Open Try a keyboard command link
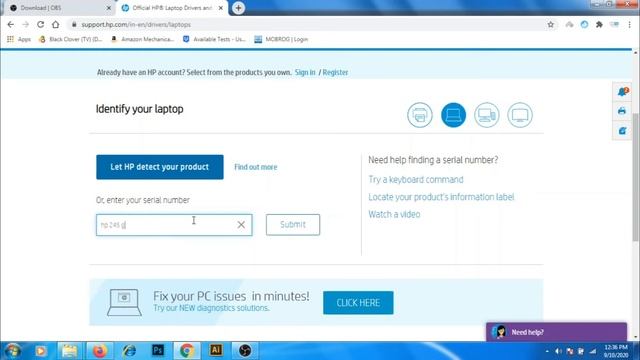Image resolution: width=640 pixels, height=360 pixels. [416, 180]
